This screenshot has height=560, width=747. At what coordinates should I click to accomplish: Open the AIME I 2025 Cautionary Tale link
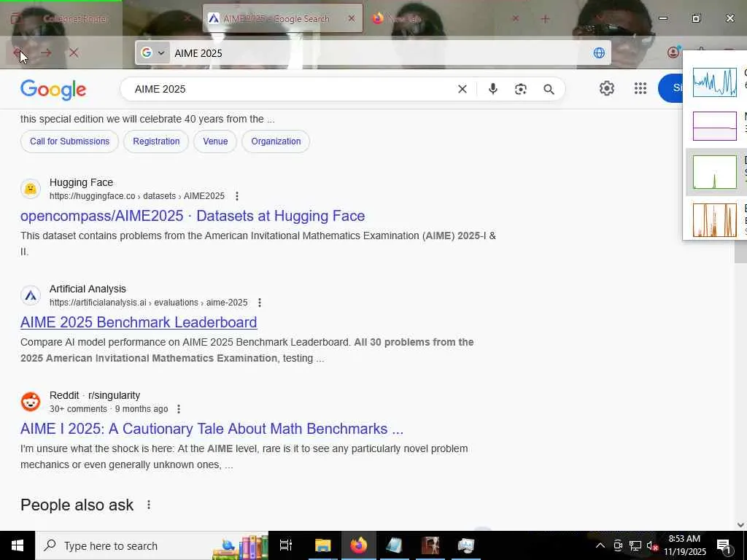tap(212, 429)
